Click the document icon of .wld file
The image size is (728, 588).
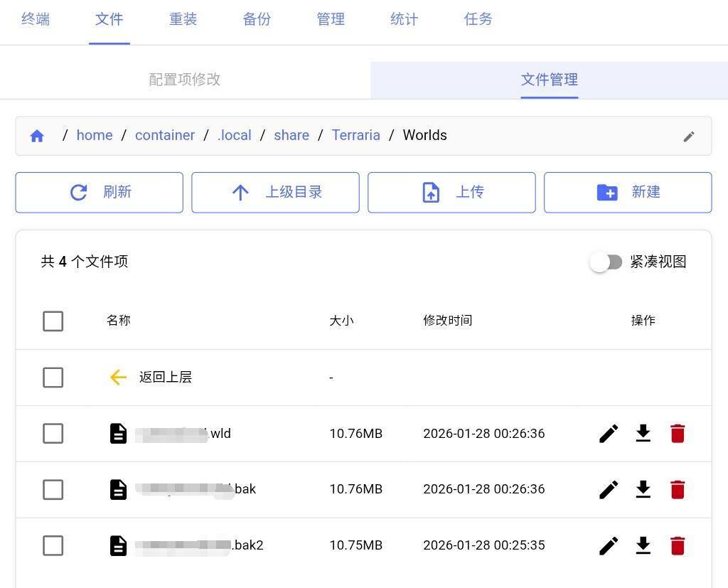119,433
